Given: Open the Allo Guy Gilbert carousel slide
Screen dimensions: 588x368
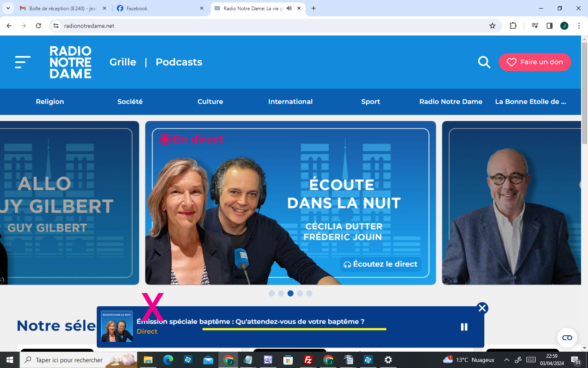Looking at the screenshot, I should coord(69,203).
